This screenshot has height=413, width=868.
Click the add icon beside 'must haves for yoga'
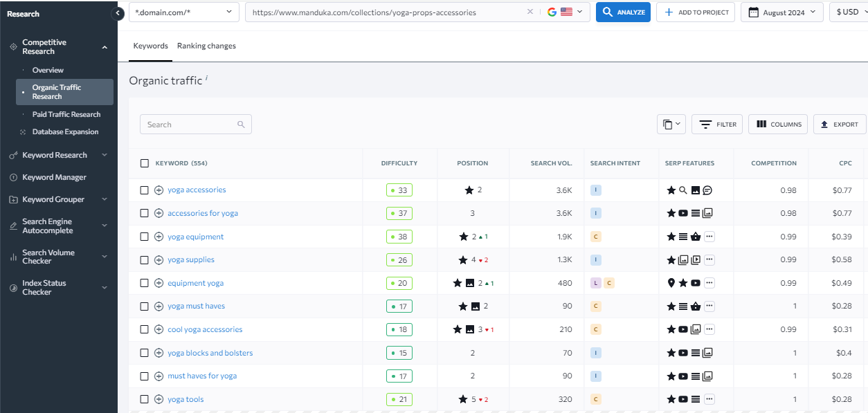(x=159, y=376)
